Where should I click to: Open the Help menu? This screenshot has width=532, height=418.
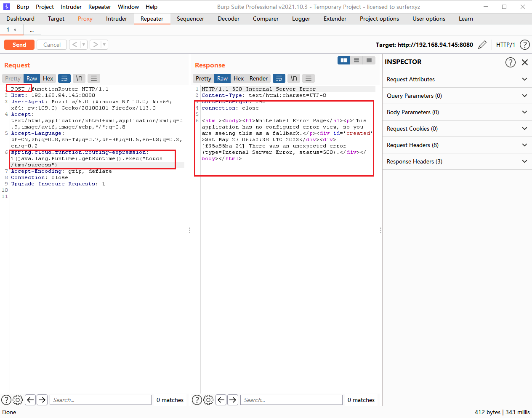(152, 7)
